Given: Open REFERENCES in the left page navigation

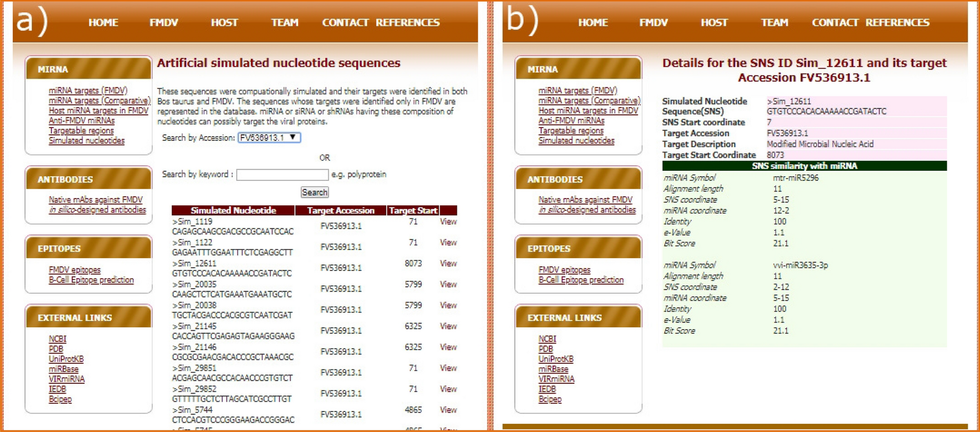Looking at the screenshot, I should (x=408, y=23).
